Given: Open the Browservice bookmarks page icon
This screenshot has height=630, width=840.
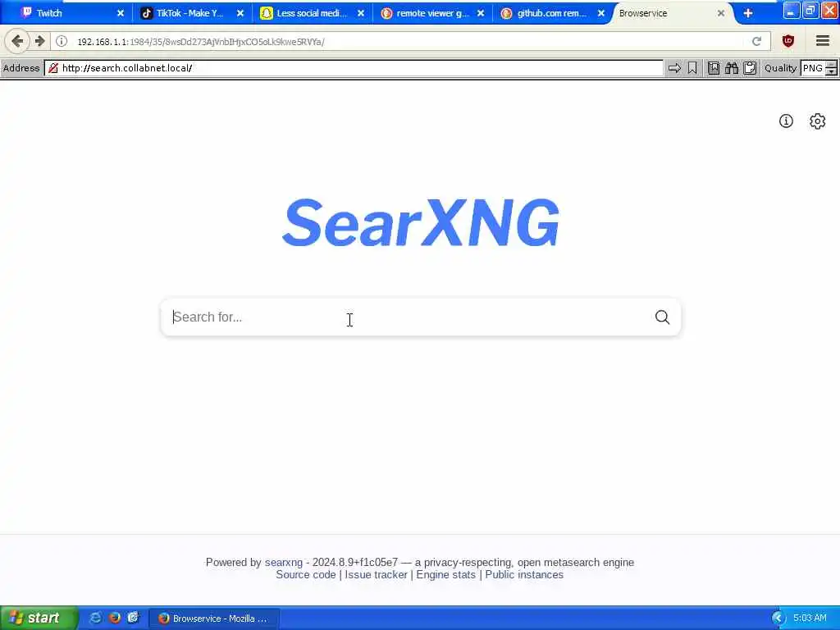Looking at the screenshot, I should tap(714, 68).
